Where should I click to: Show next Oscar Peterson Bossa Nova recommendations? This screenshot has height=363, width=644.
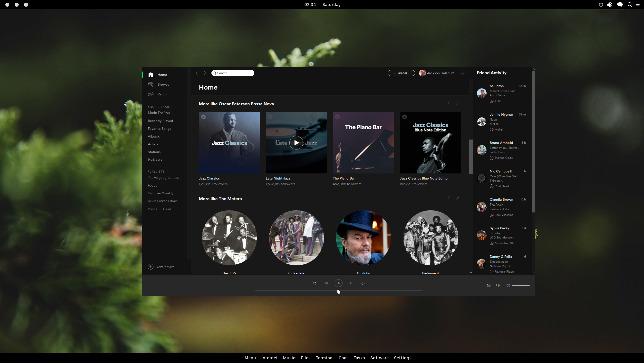tap(457, 103)
